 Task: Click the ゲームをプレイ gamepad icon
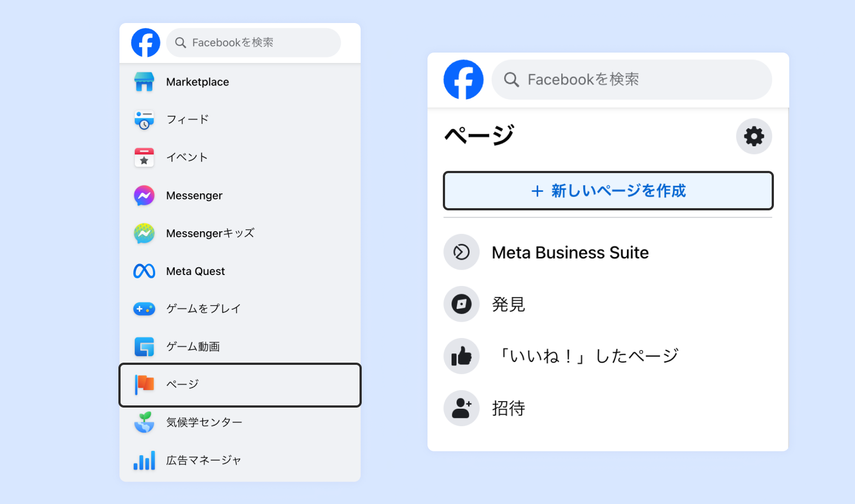pyautogui.click(x=144, y=309)
